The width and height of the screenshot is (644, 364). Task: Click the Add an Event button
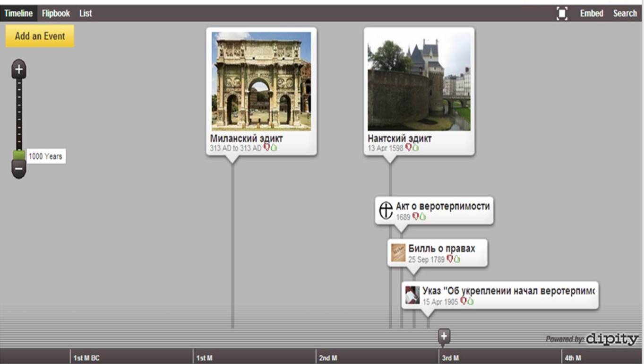(40, 36)
